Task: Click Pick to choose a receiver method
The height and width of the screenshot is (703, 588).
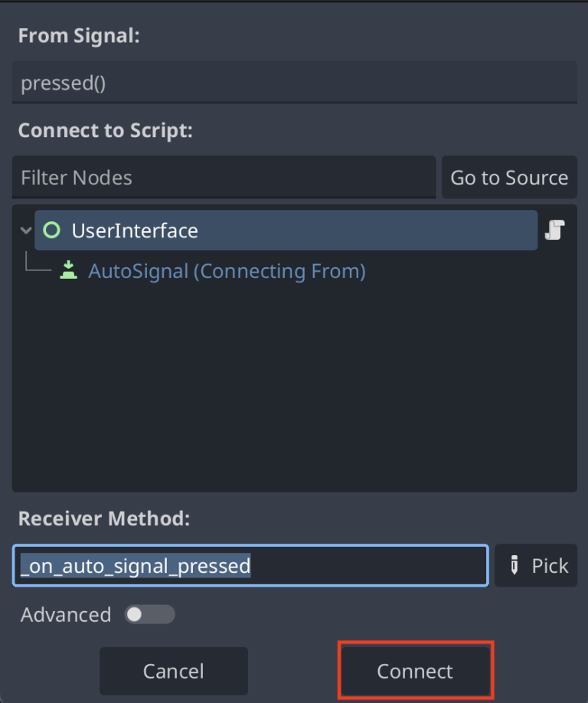Action: pos(536,565)
